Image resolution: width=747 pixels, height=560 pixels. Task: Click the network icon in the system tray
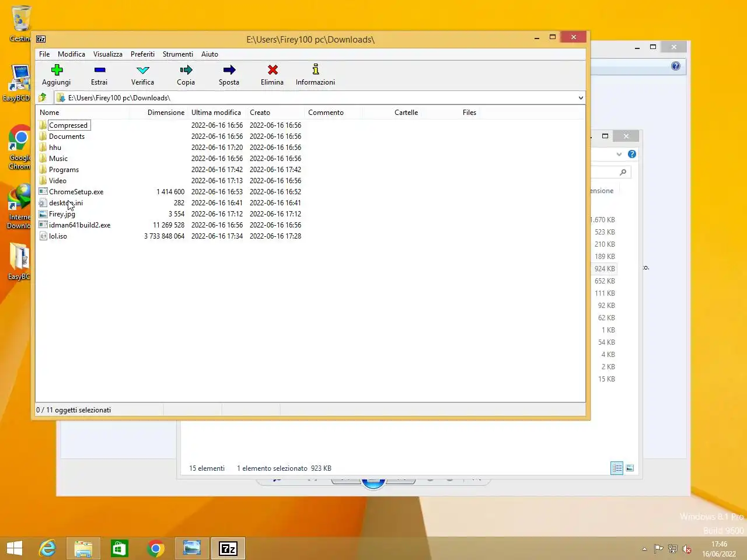[673, 548]
